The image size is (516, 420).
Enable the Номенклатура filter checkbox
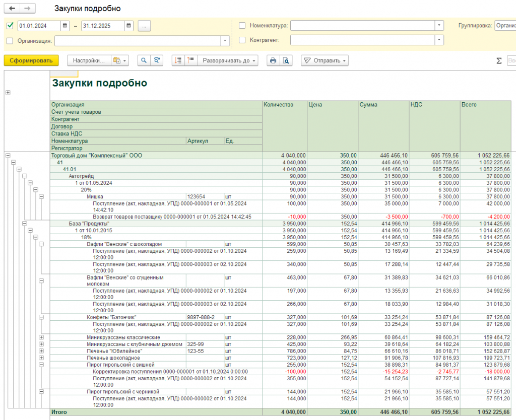click(242, 25)
